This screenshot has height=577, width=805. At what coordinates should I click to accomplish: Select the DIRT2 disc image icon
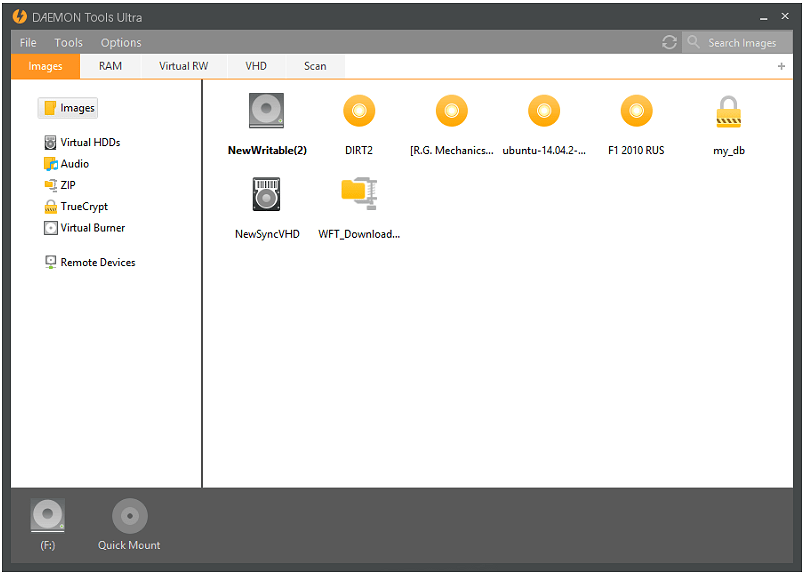click(359, 110)
